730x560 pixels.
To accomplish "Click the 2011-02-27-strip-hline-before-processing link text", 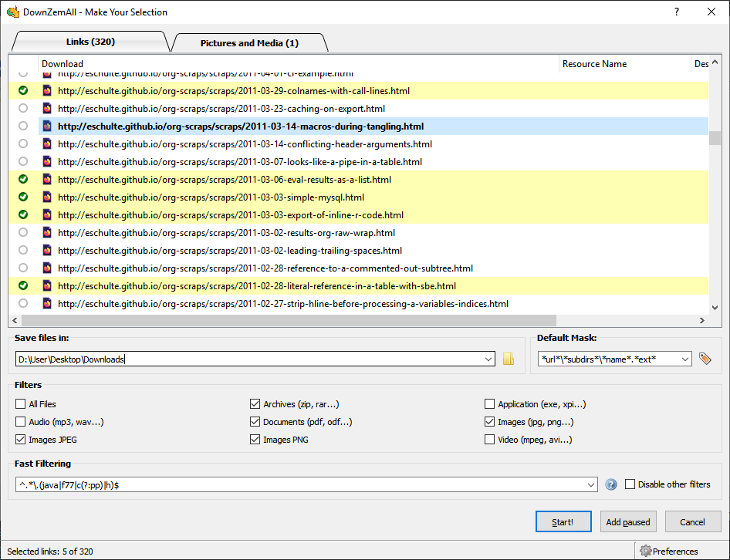I will (283, 303).
